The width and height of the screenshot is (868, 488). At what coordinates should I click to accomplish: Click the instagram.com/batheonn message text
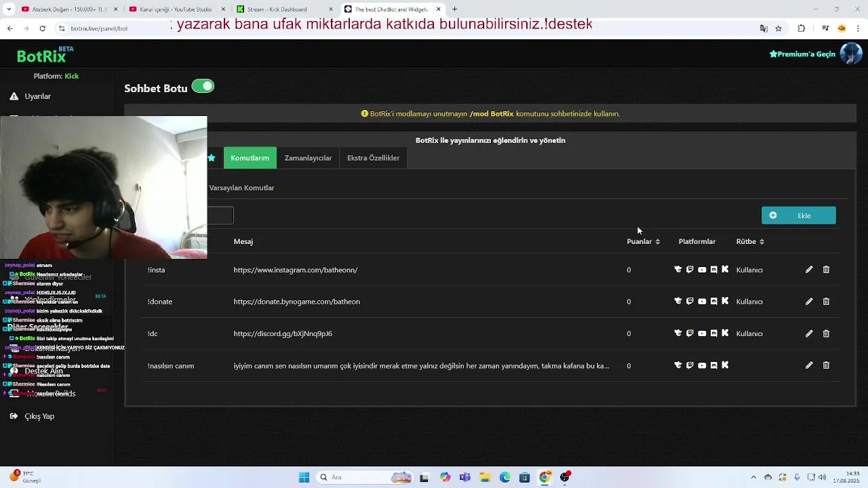[296, 270]
